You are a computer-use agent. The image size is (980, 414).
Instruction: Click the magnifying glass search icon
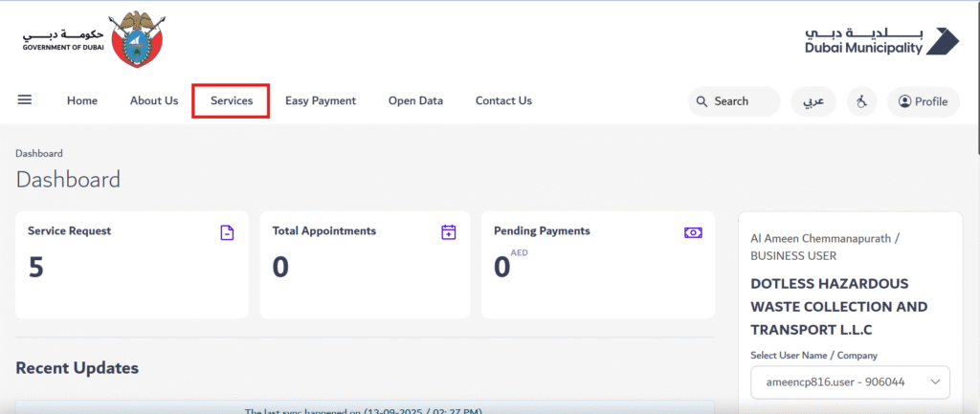pos(702,101)
